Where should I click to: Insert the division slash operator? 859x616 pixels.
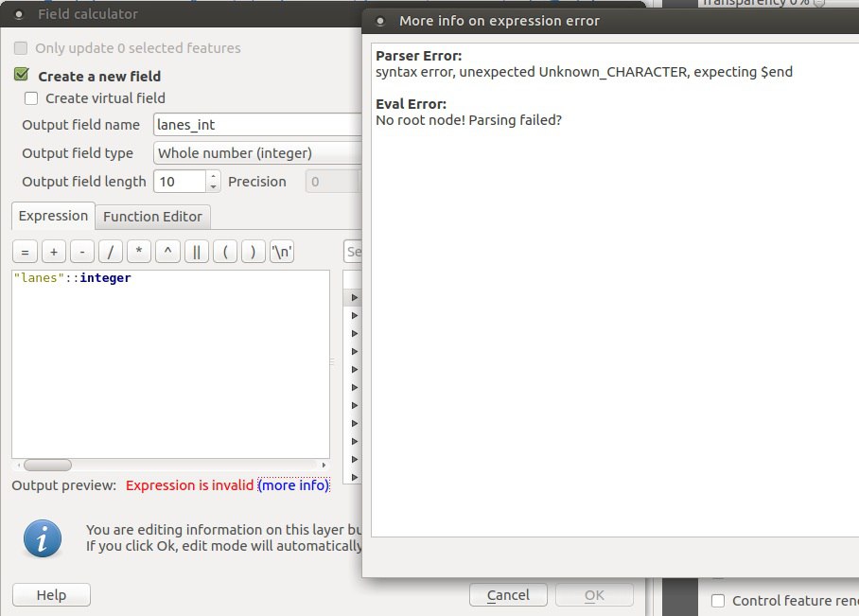click(x=111, y=252)
